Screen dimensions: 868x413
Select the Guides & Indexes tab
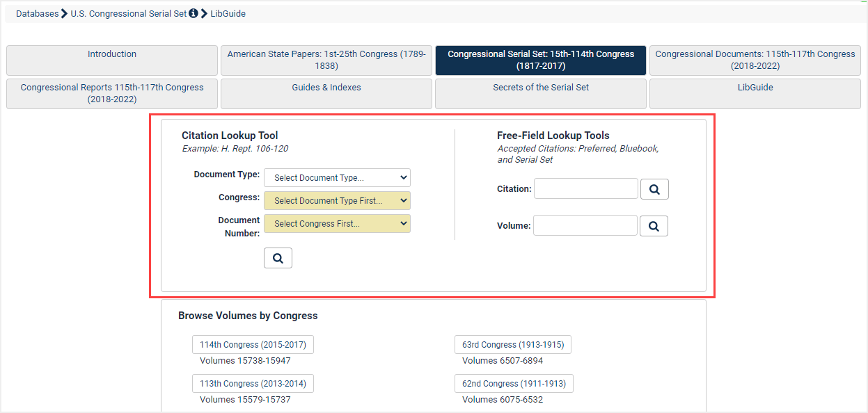click(326, 87)
